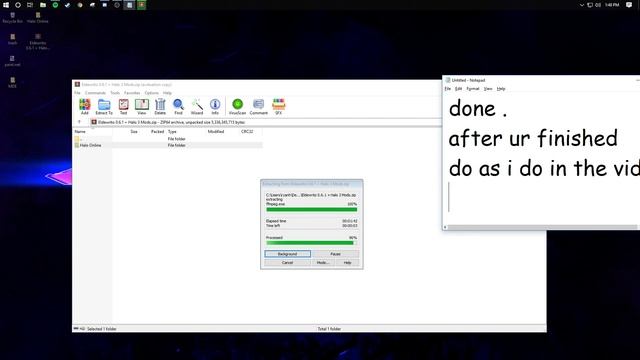
Task: Click the volume icon in system tray
Action: [x=598, y=5]
